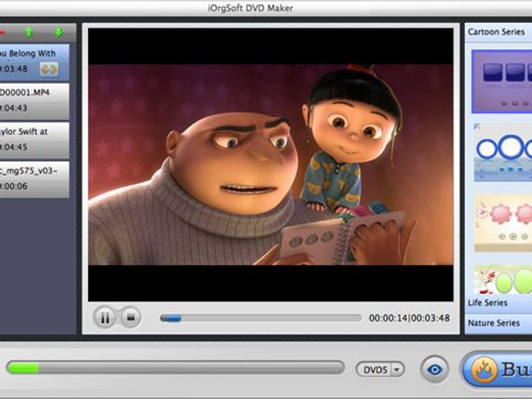
Task: Click the orange loop icon on first video item
Action: [49, 69]
